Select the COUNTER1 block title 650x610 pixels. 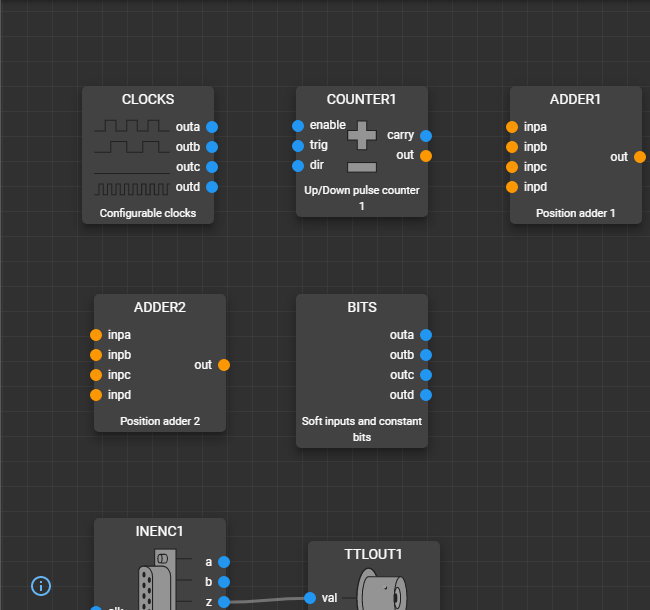click(x=361, y=99)
